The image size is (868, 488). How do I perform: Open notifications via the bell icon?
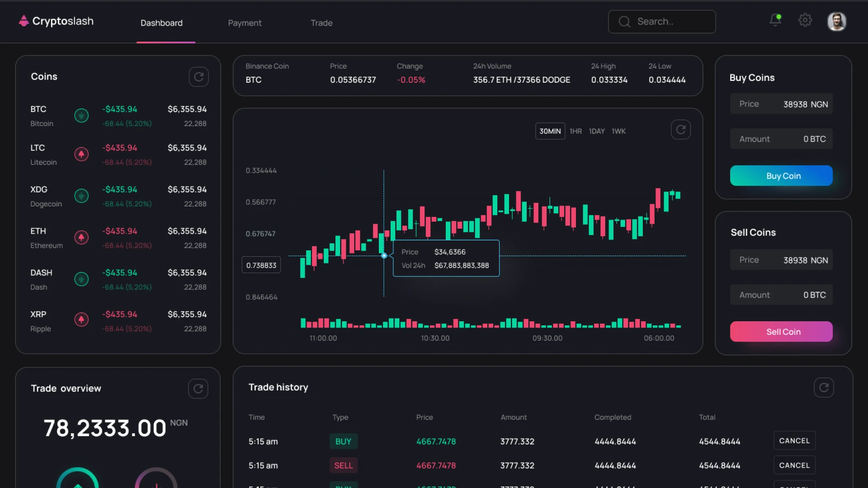coord(774,20)
